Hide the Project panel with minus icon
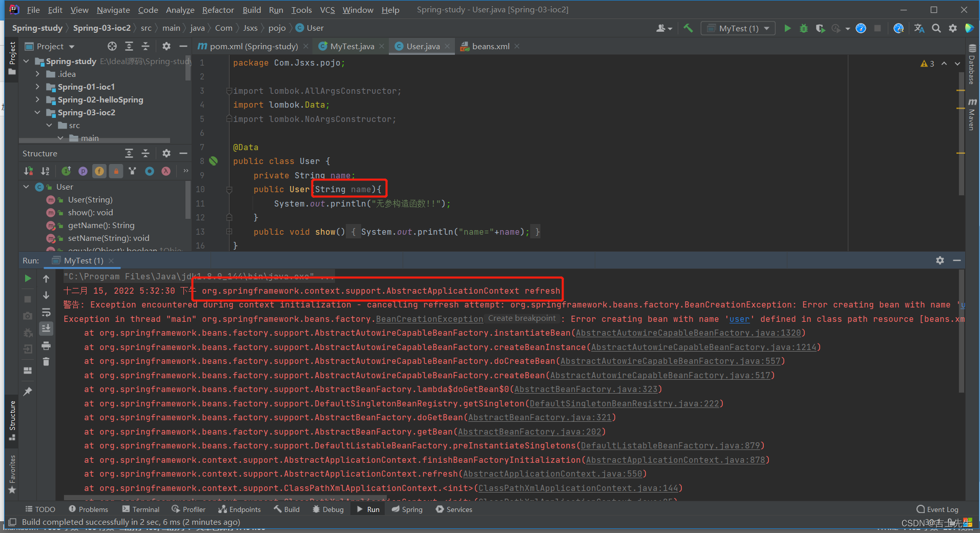 point(183,47)
